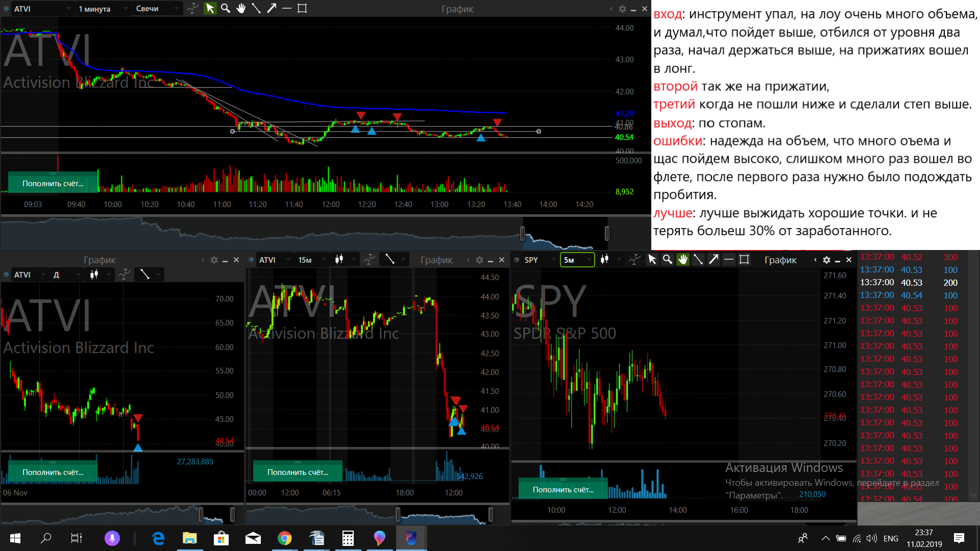Toggle the link circle of the ATVI 15m chart

(251, 260)
